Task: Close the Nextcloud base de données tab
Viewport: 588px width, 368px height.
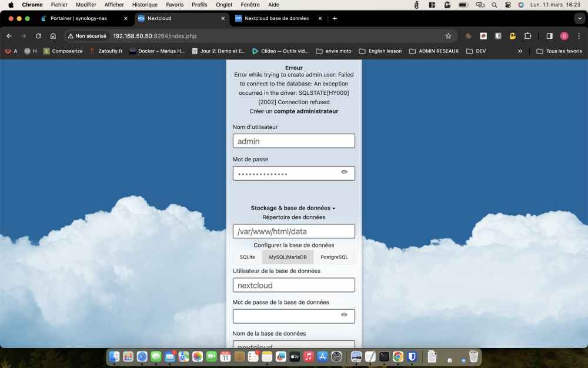Action: pos(320,18)
